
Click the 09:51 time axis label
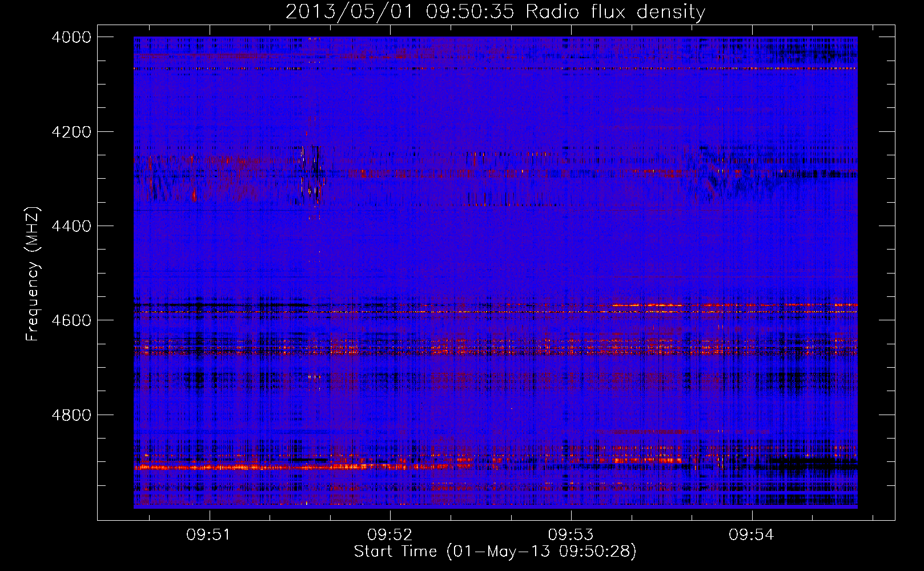pos(209,534)
